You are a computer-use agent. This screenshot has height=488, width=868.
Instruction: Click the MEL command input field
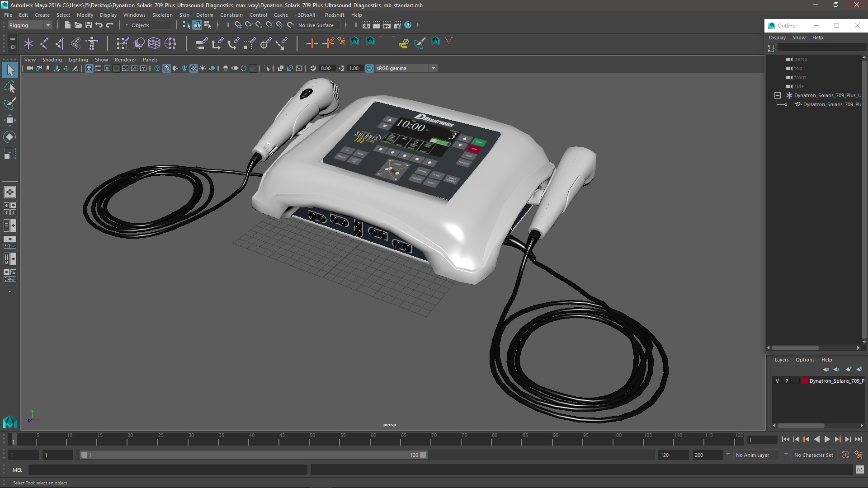pos(168,470)
